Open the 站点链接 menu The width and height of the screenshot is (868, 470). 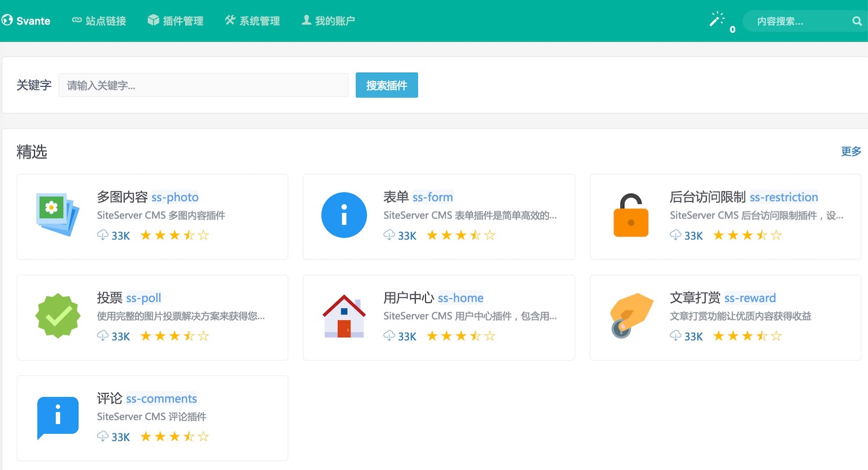coord(99,21)
